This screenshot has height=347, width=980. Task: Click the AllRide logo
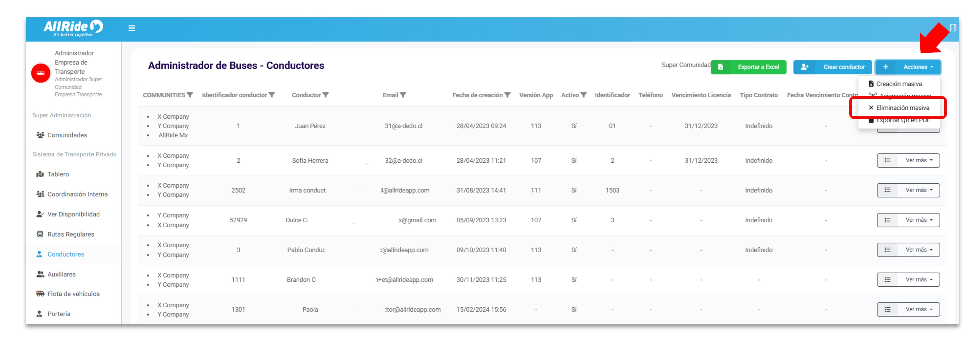coord(73,28)
